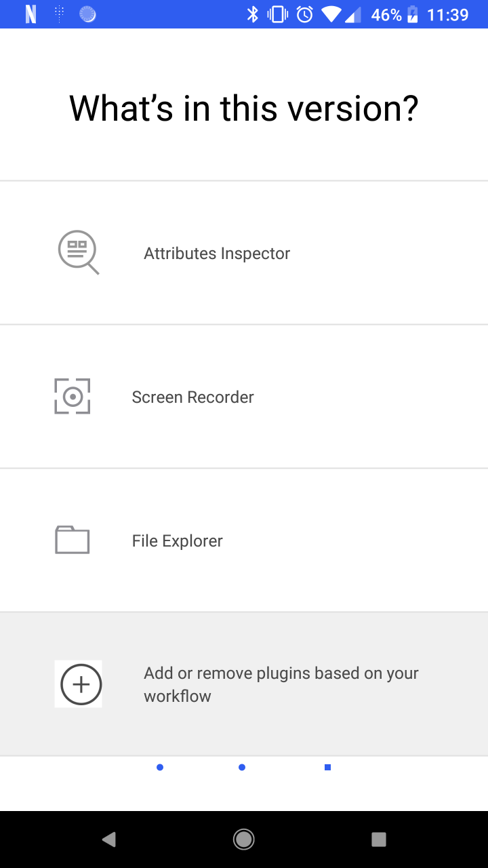The image size is (488, 868).
Task: Select the first page indicator dot
Action: [160, 767]
